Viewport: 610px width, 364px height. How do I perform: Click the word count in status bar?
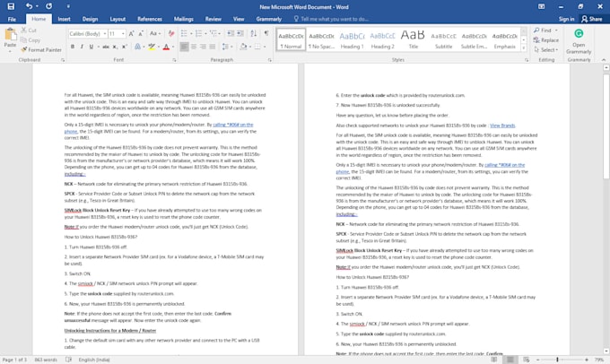pyautogui.click(x=46, y=360)
